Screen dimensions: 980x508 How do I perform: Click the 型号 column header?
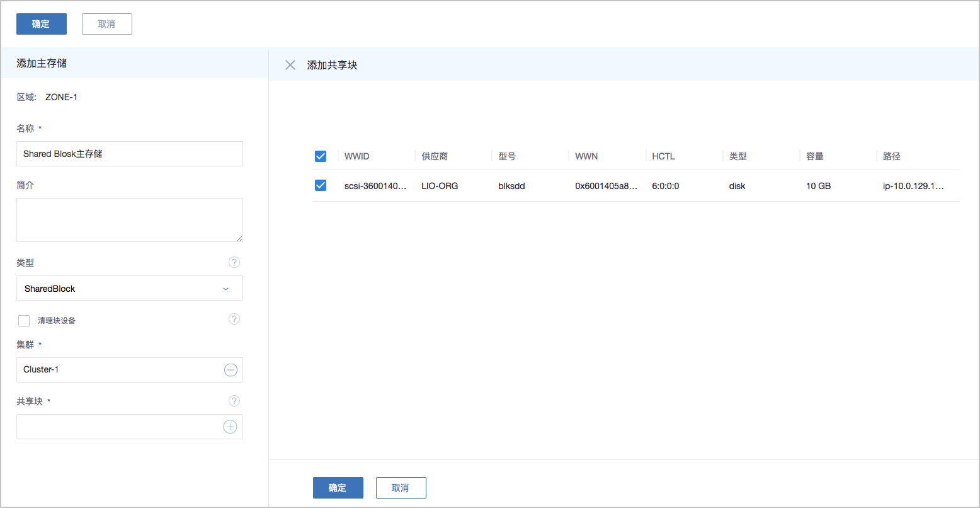507,156
